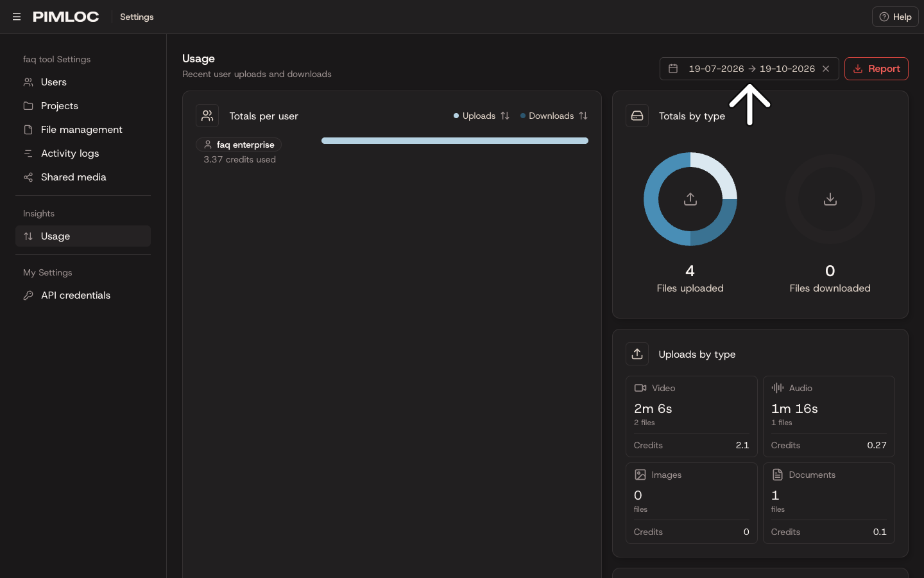Click the Video camera icon

point(640,388)
